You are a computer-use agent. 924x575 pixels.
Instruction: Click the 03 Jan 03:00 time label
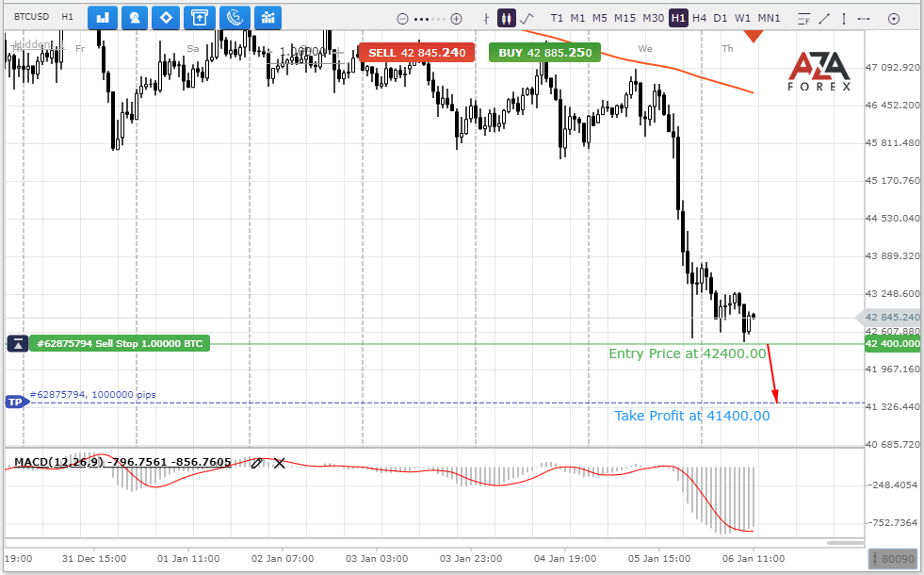tap(377, 558)
